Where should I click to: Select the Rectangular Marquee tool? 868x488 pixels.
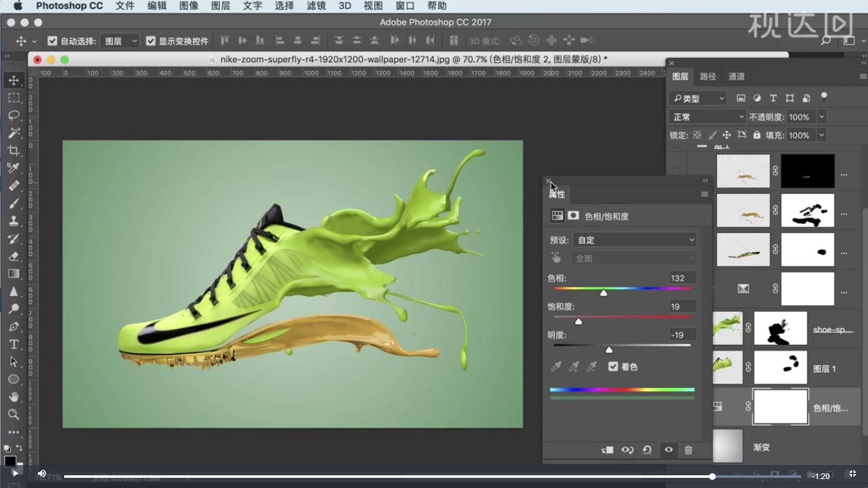[x=13, y=98]
